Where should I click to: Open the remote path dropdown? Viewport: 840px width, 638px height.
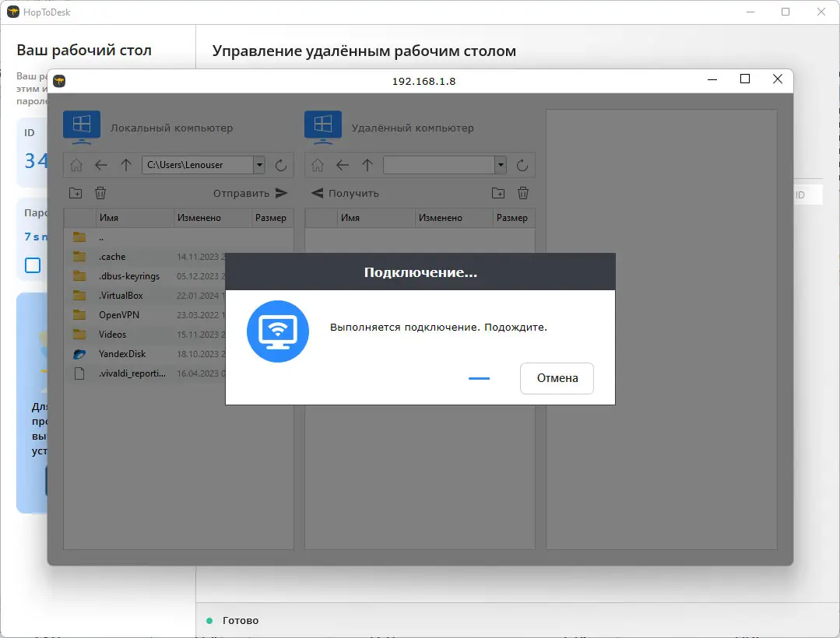tap(499, 164)
